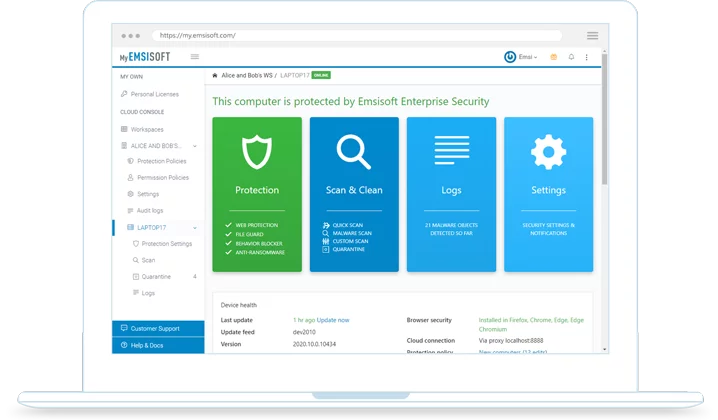Open Logs under LAPTOP17 in sidebar
Screen dimensions: 718x420
point(148,293)
